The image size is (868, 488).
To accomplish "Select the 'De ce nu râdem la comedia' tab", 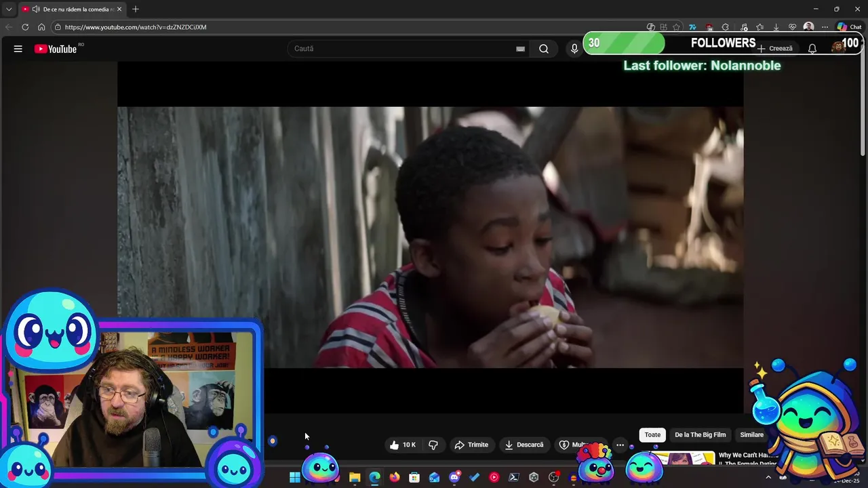I will click(73, 9).
